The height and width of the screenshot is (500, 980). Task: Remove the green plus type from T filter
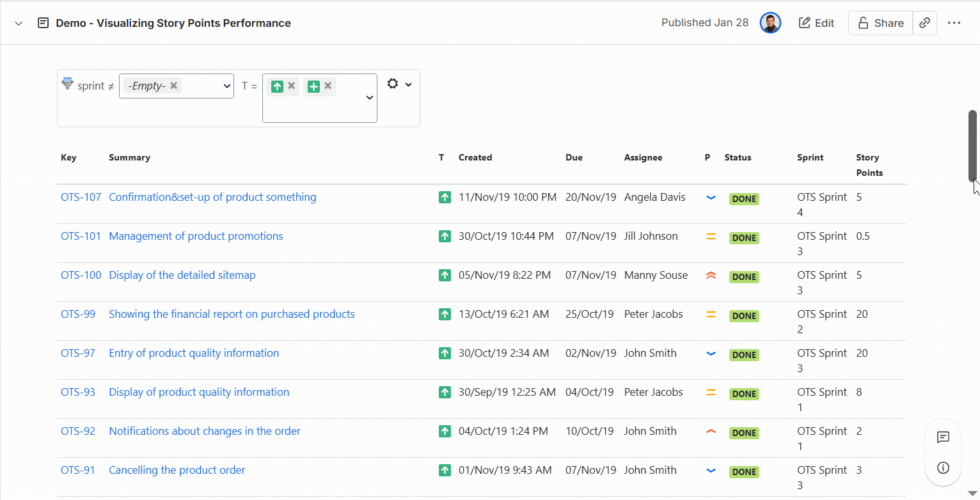click(328, 86)
